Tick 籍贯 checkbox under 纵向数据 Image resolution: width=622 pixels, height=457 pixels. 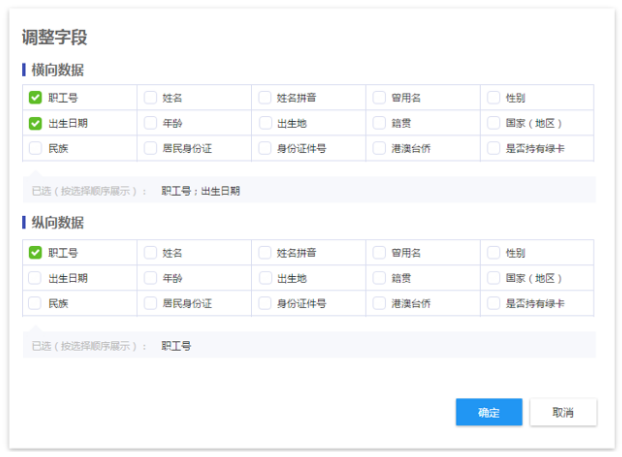(x=380, y=278)
